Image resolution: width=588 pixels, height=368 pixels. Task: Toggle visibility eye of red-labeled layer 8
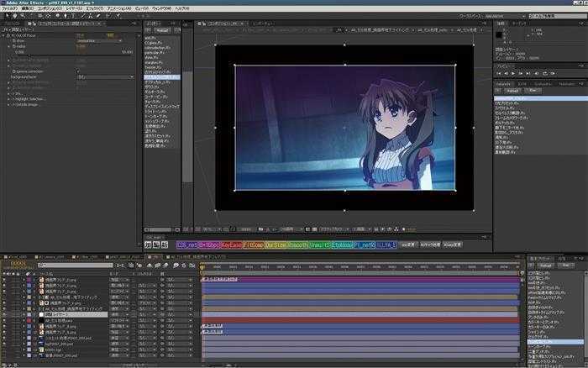pyautogui.click(x=4, y=320)
